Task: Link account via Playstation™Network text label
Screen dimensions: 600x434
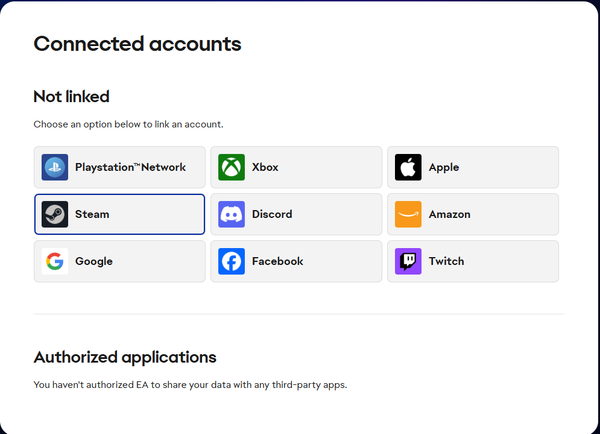Action: tap(130, 167)
